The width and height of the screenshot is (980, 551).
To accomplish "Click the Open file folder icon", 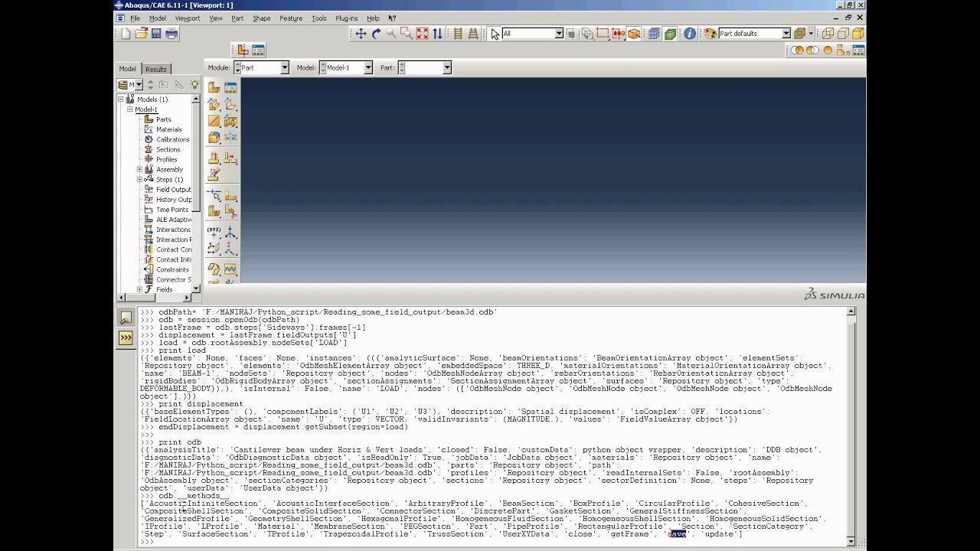I will click(142, 34).
